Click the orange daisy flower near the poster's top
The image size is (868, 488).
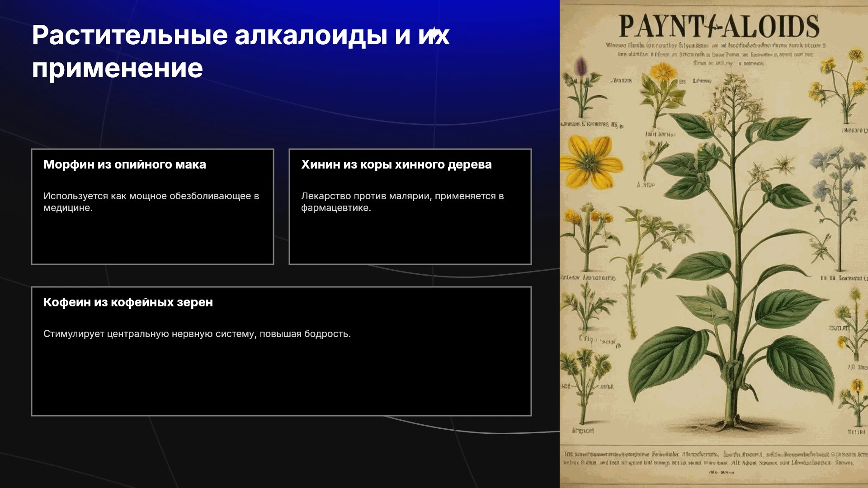pyautogui.click(x=663, y=72)
